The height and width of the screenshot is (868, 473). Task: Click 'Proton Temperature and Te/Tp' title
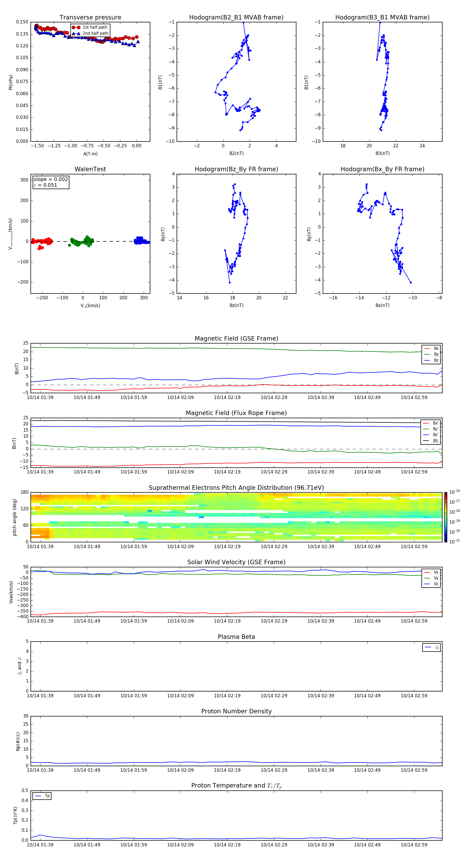(x=236, y=786)
